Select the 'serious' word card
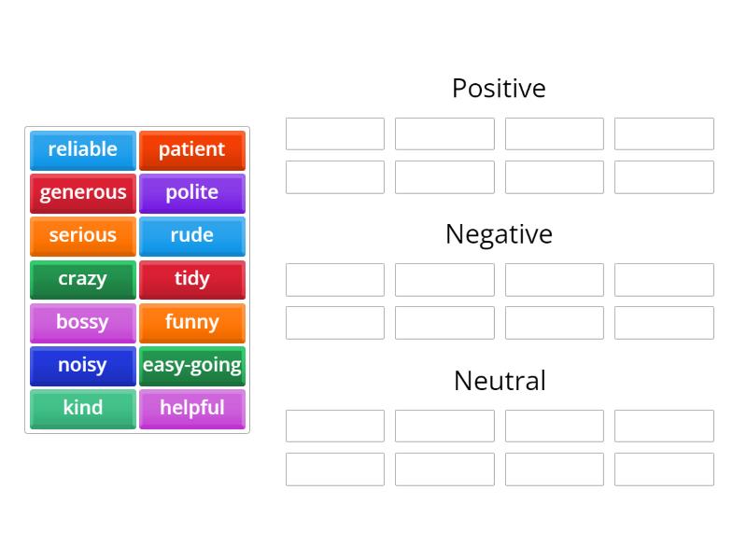 82,236
